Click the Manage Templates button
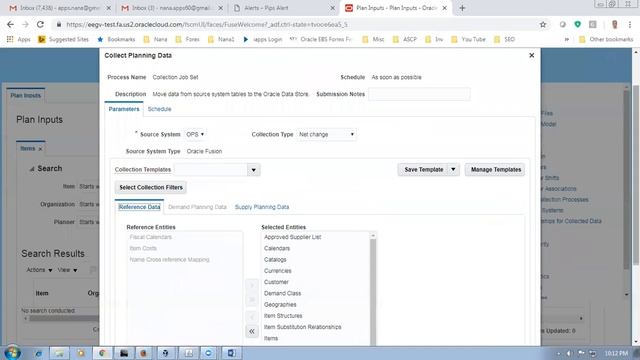Image resolution: width=640 pixels, height=360 pixels. (495, 169)
